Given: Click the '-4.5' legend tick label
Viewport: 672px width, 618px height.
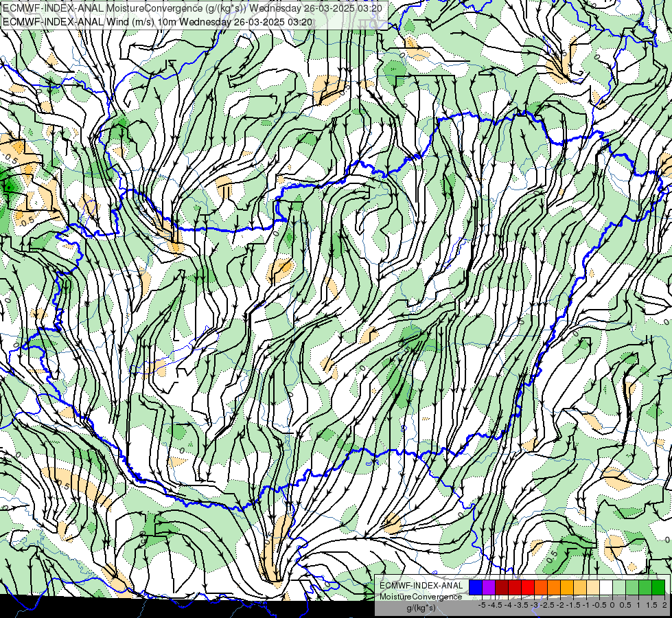Looking at the screenshot, I should 495,605.
